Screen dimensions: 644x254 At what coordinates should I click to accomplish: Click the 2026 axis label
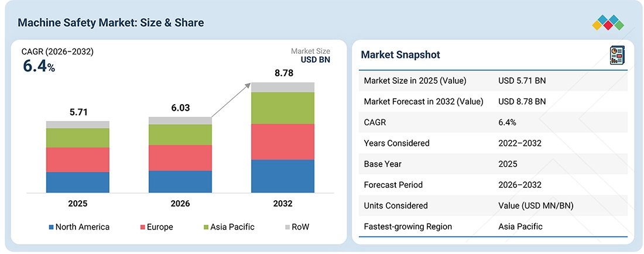(x=180, y=204)
